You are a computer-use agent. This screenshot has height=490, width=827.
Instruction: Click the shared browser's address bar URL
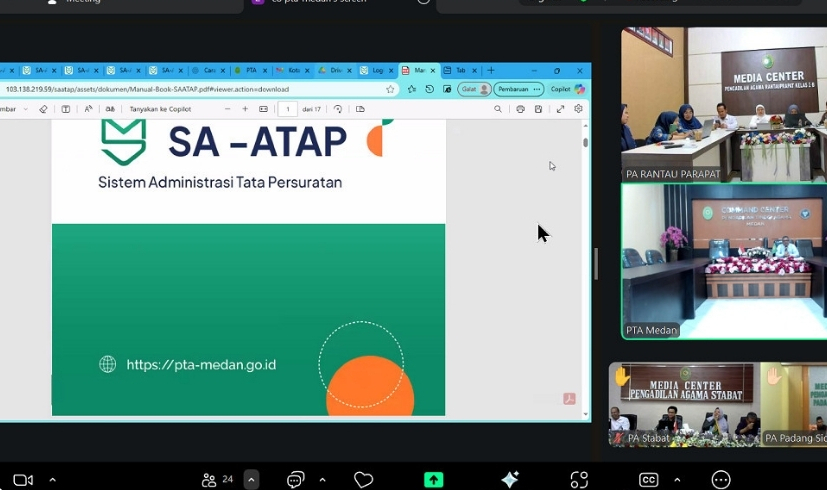click(x=147, y=89)
